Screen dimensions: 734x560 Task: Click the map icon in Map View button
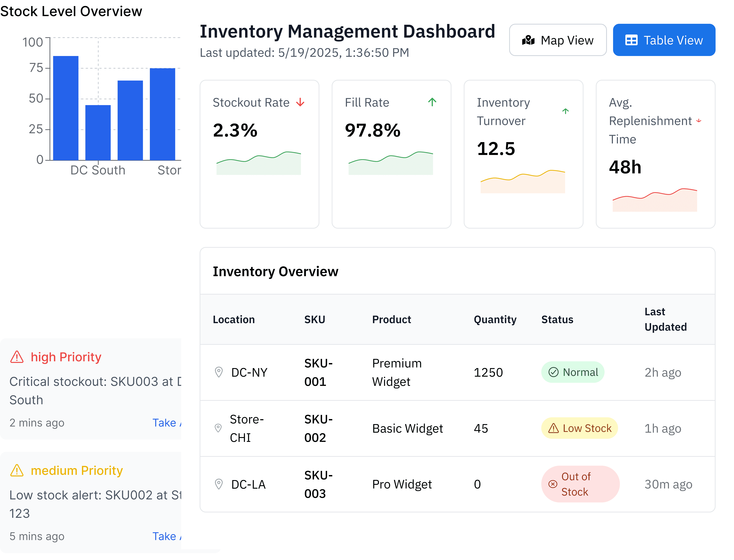pyautogui.click(x=528, y=40)
